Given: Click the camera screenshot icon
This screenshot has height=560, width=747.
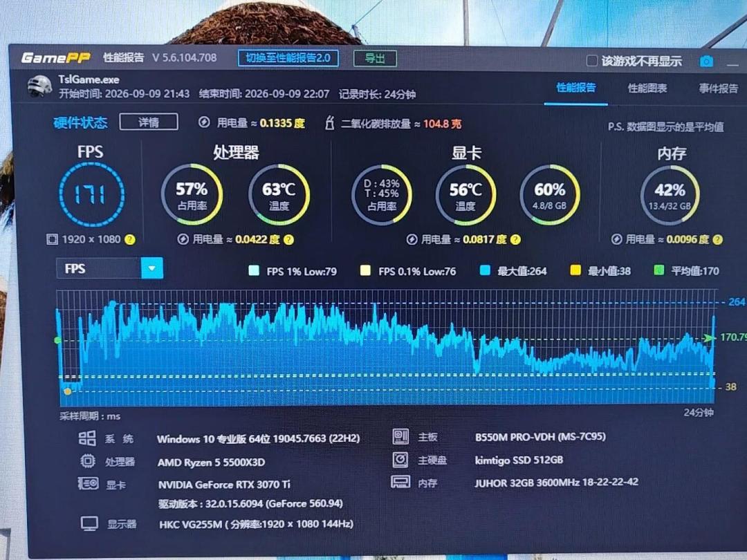Looking at the screenshot, I should [706, 62].
